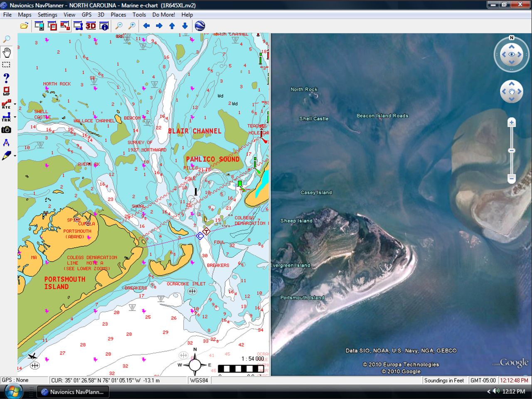
Task: Click the blue dual-screen toolbar icon
Action: [78, 26]
